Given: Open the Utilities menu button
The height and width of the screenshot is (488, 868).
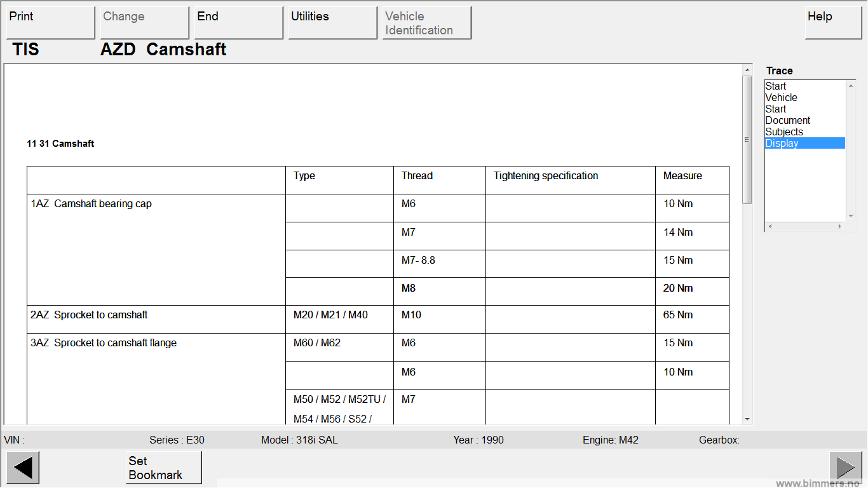Looking at the screenshot, I should (332, 23).
